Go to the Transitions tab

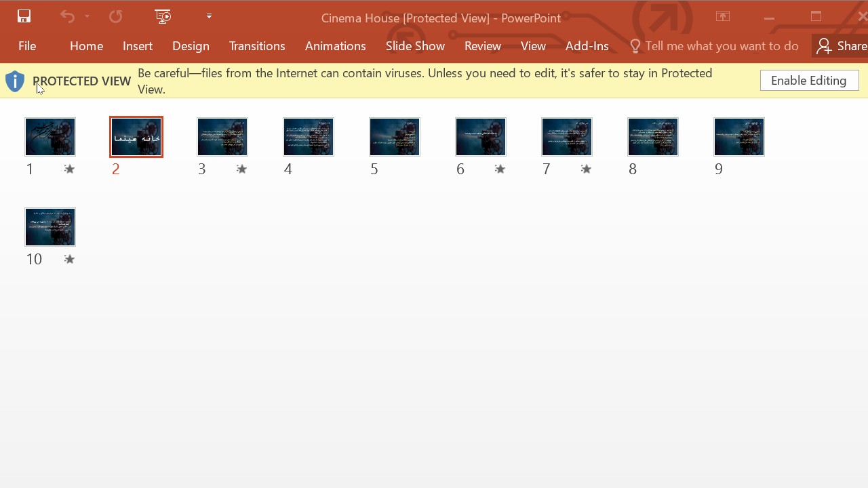257,46
